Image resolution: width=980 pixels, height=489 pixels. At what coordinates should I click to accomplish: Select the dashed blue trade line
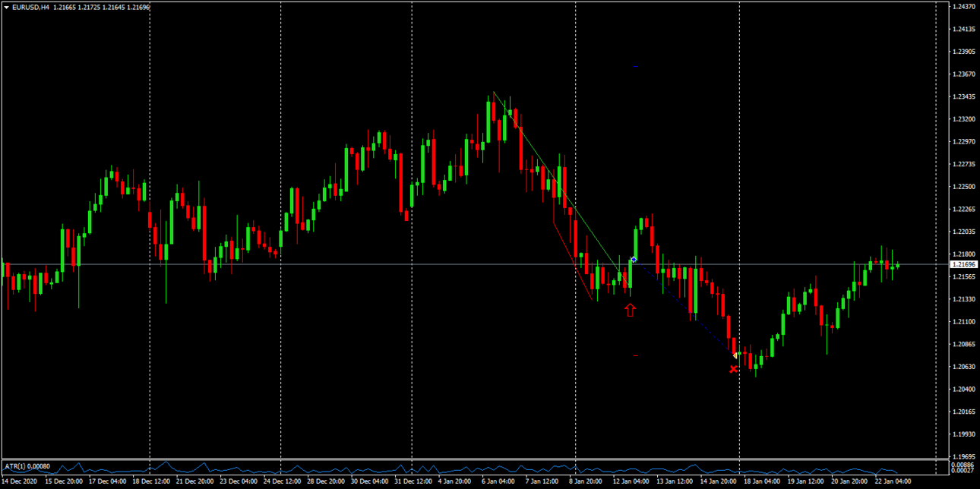coord(684,308)
